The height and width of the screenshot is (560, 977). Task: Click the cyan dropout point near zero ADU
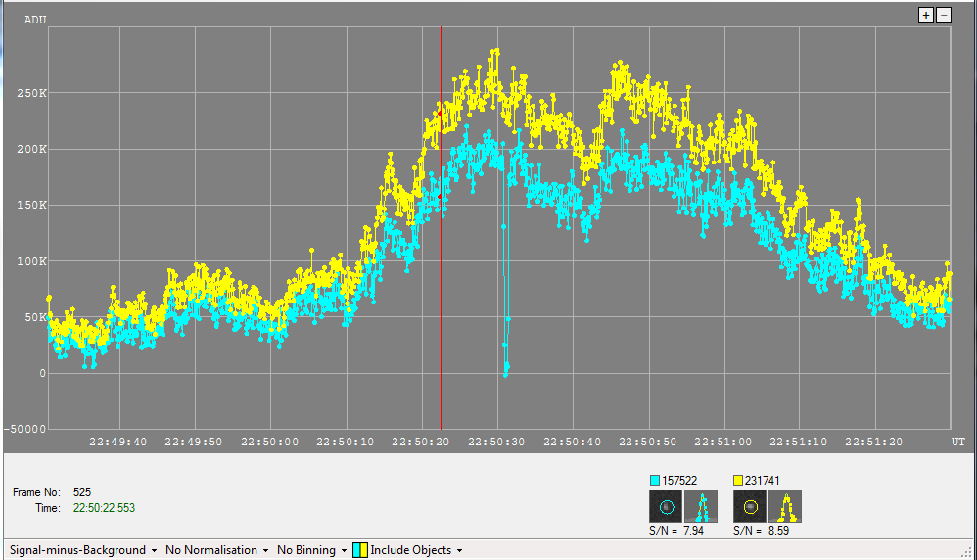[505, 371]
